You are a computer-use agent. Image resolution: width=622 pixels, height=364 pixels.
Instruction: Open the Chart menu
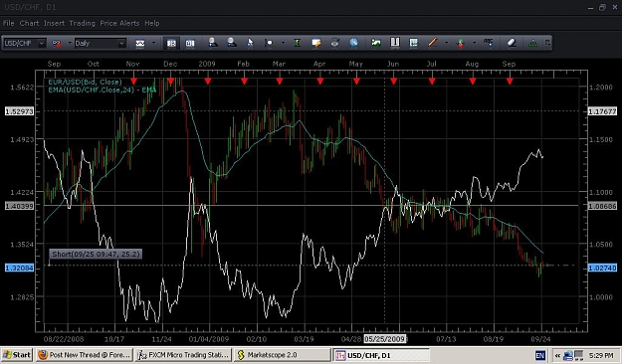tap(29, 23)
